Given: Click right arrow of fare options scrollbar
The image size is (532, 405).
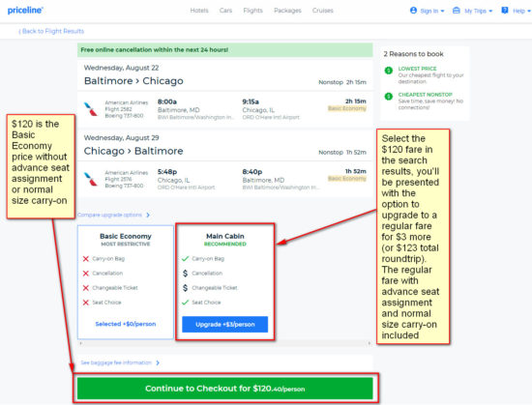Looking at the screenshot, I should pyautogui.click(x=369, y=344).
